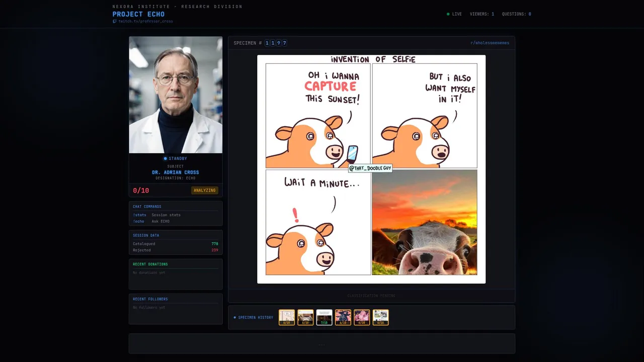The image size is (644, 362).
Task: Open first specimen history thumbnail
Action: tap(287, 317)
